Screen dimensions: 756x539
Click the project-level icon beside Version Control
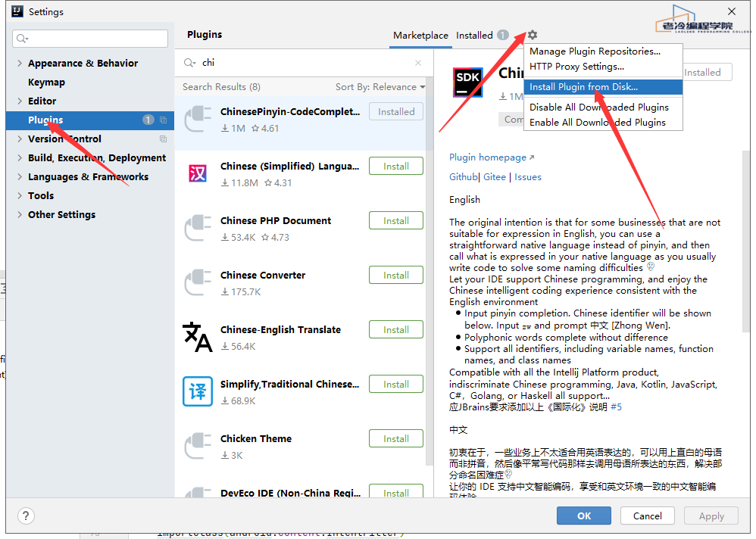(x=164, y=139)
